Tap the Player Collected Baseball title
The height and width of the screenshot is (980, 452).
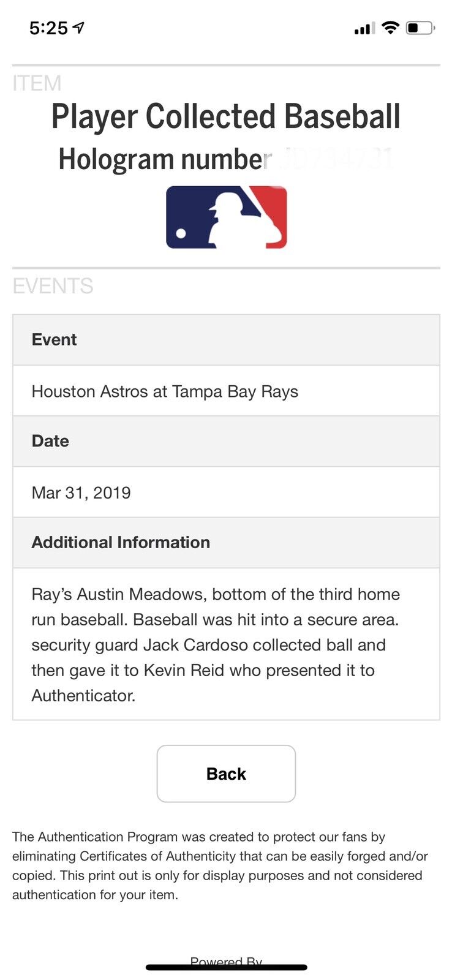click(x=226, y=116)
